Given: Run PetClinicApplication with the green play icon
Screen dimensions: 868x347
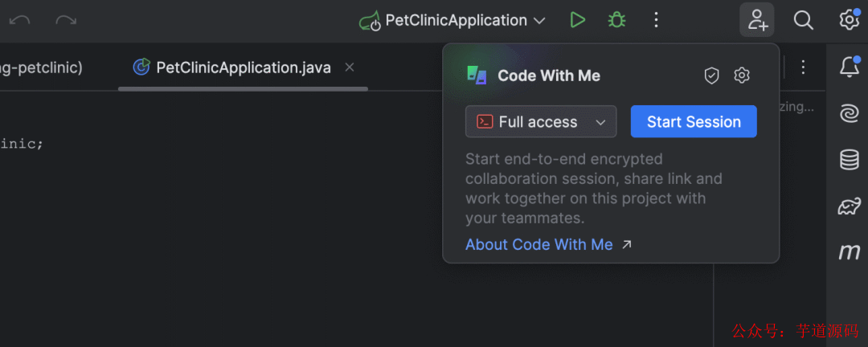Looking at the screenshot, I should [x=577, y=20].
